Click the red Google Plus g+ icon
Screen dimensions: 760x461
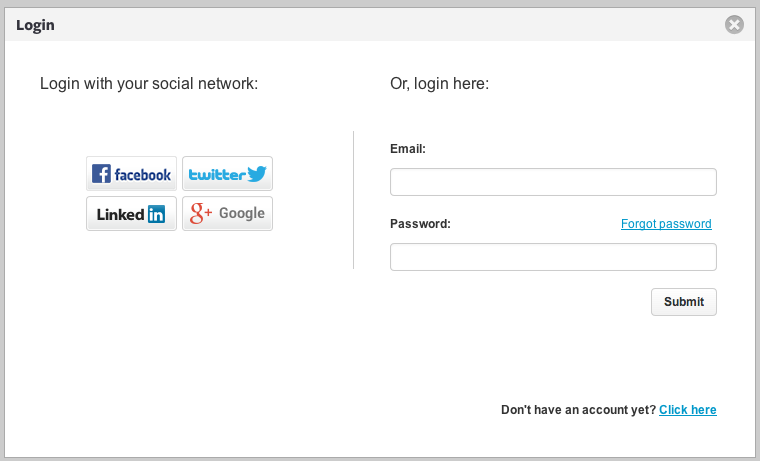[x=201, y=213]
